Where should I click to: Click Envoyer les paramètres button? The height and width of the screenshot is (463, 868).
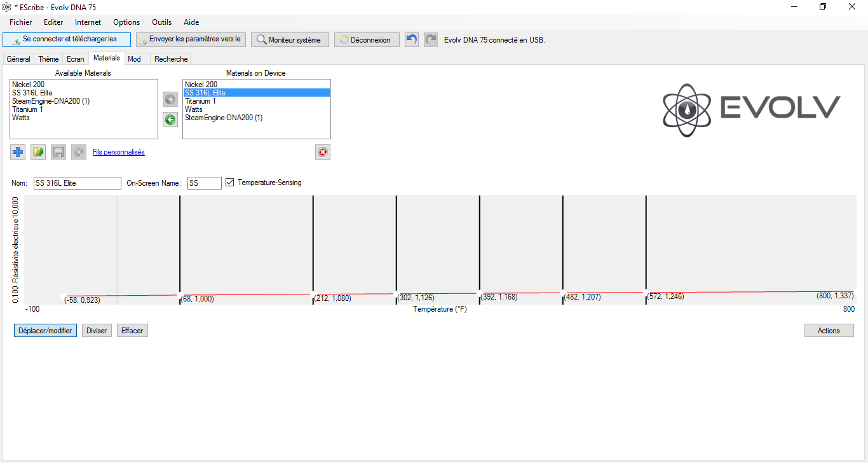click(191, 39)
